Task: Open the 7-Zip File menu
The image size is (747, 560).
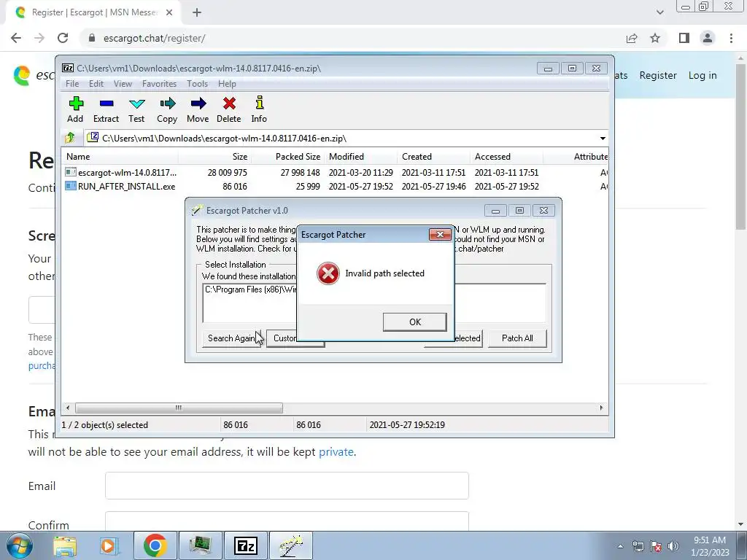Action: click(72, 84)
